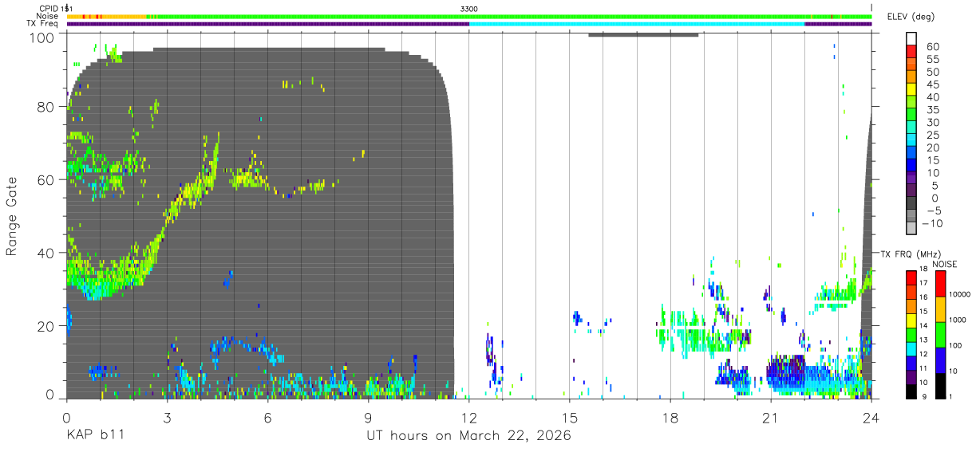Click the red top segment of ELEV color bar
The width and height of the screenshot is (980, 452).
click(x=911, y=52)
